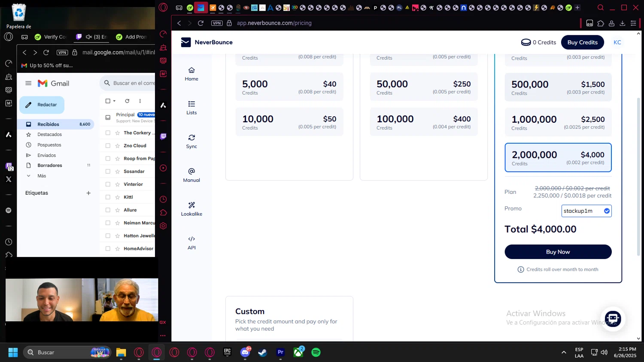Open File Explorer from taskbar
Screen dimensions: 644x362
tap(121, 352)
